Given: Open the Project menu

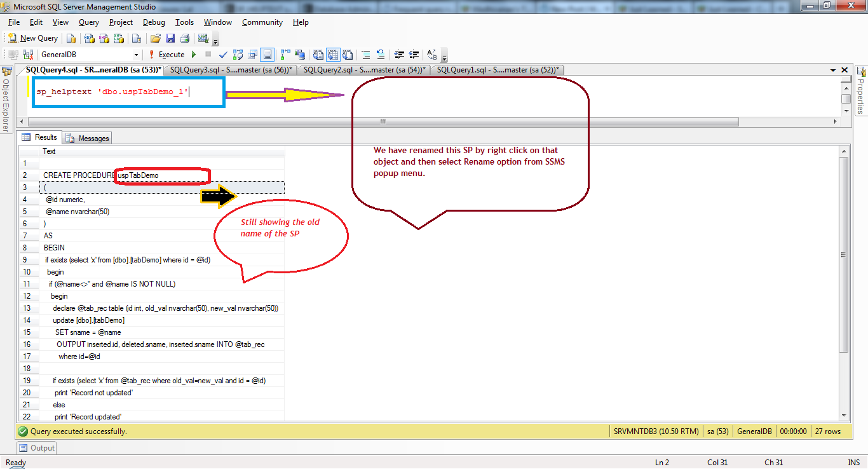Looking at the screenshot, I should point(121,22).
